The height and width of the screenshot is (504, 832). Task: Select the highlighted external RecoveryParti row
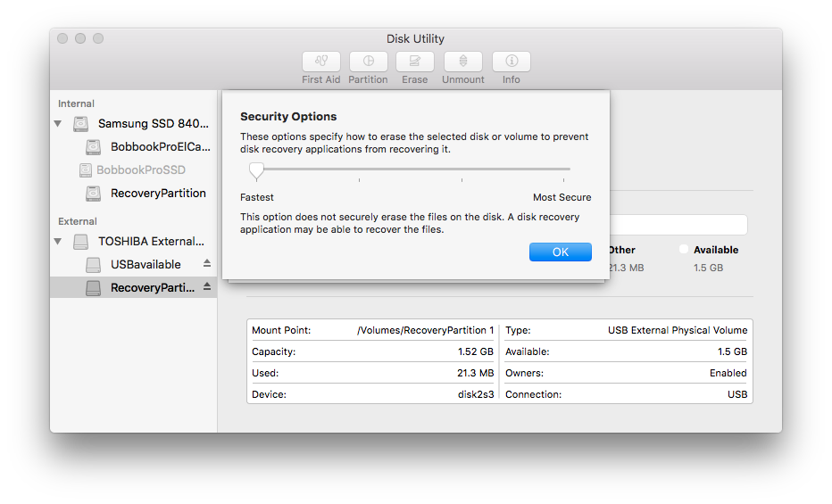tap(134, 287)
